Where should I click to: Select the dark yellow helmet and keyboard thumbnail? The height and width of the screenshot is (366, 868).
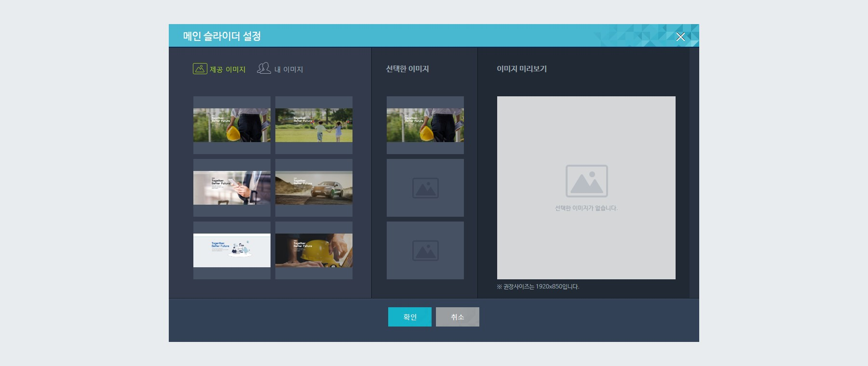(x=314, y=250)
